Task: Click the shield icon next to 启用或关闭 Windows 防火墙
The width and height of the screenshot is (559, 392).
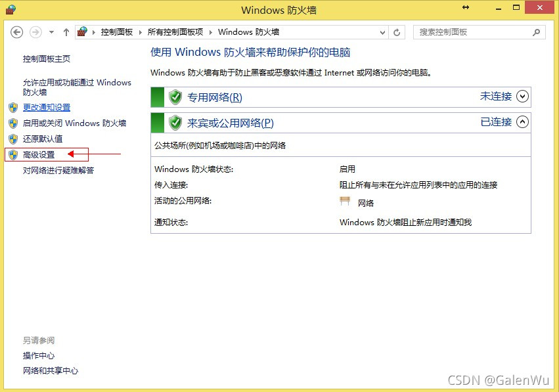Action: click(x=13, y=123)
